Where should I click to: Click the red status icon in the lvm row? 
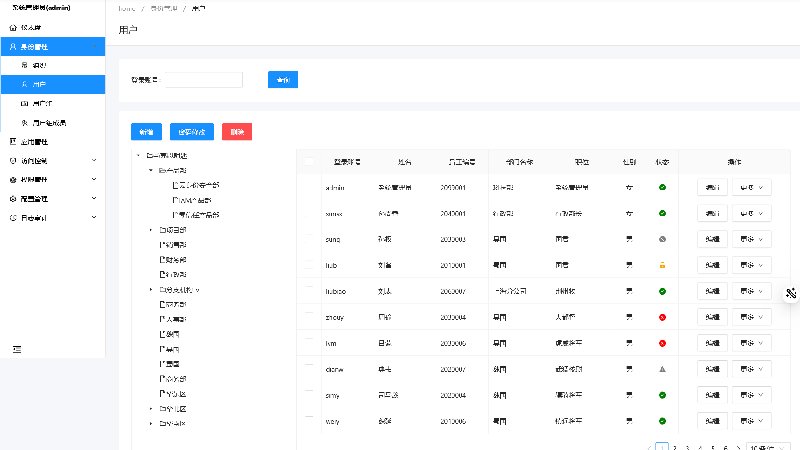pyautogui.click(x=662, y=343)
